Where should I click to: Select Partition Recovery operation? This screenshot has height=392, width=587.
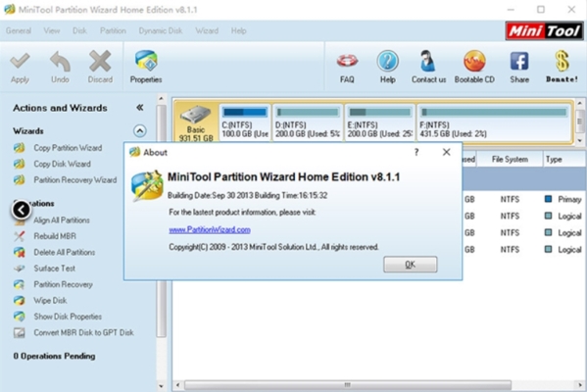coord(63,284)
